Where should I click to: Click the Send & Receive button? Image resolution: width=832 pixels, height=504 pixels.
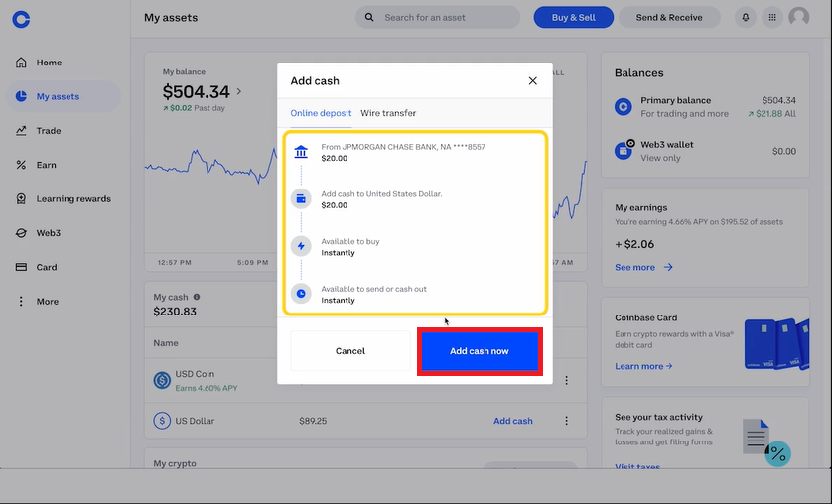pyautogui.click(x=669, y=18)
